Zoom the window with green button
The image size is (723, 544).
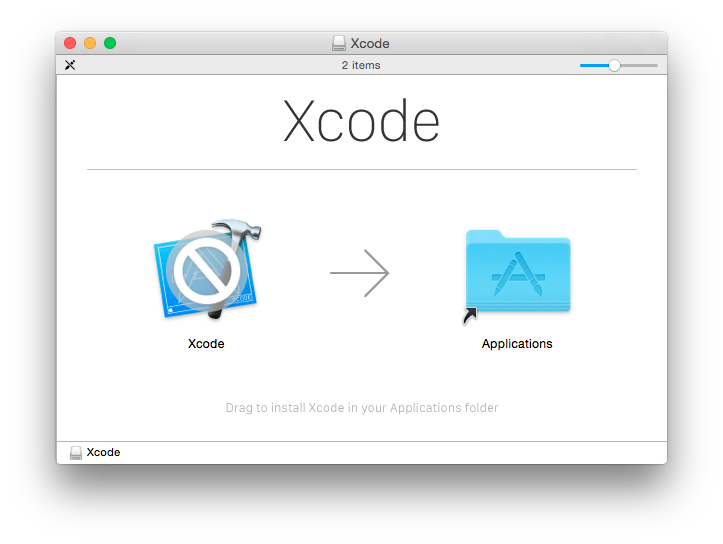[110, 43]
